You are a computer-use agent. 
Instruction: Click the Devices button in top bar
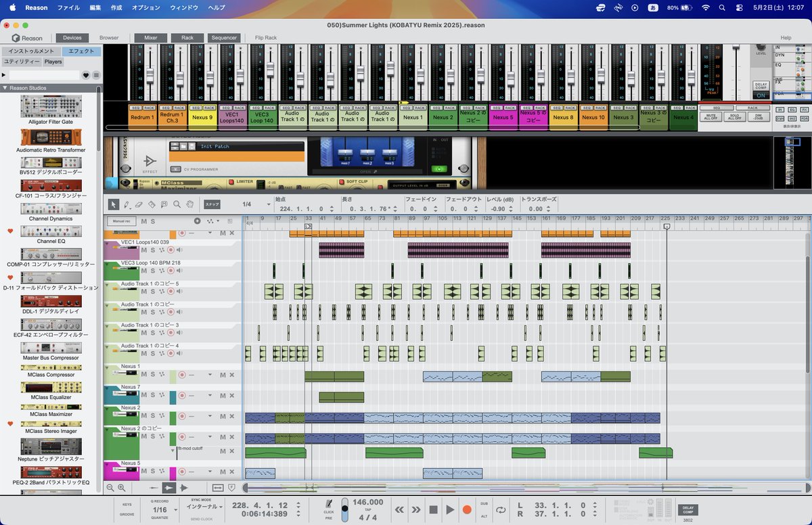pyautogui.click(x=72, y=38)
